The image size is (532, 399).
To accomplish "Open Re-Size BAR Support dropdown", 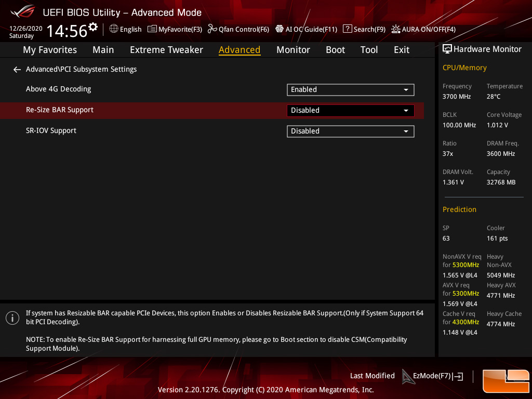I will 351,110.
